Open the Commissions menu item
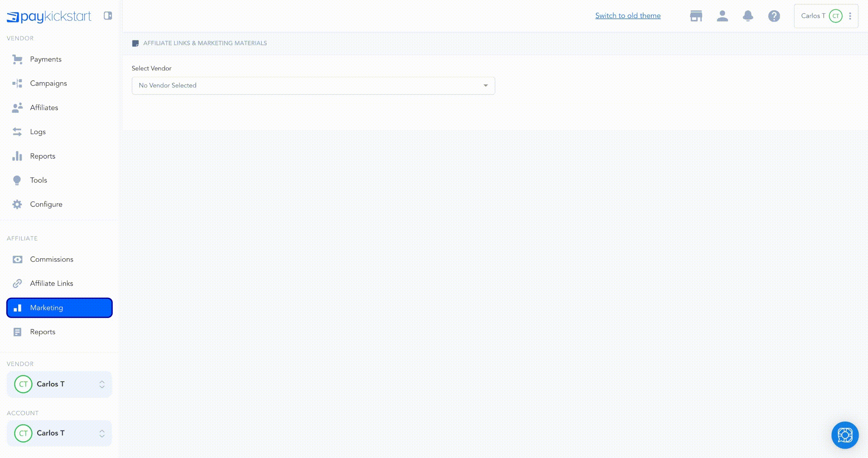 (51, 260)
